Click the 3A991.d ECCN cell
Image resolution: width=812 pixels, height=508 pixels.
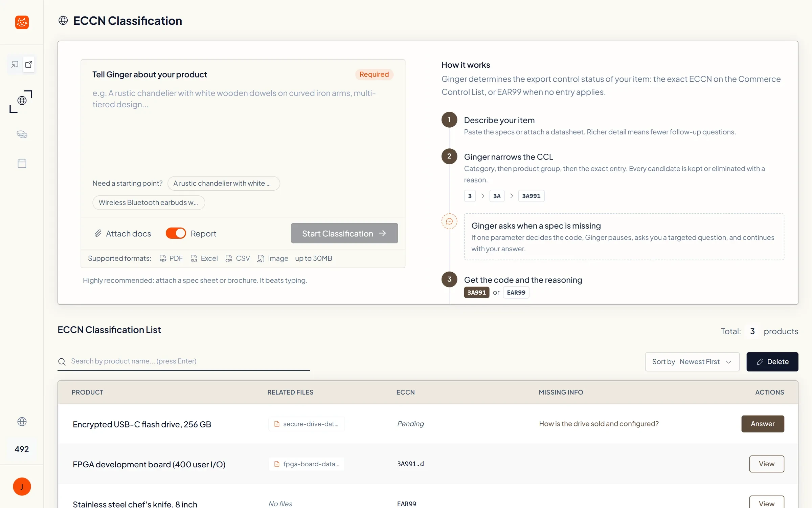pyautogui.click(x=410, y=464)
